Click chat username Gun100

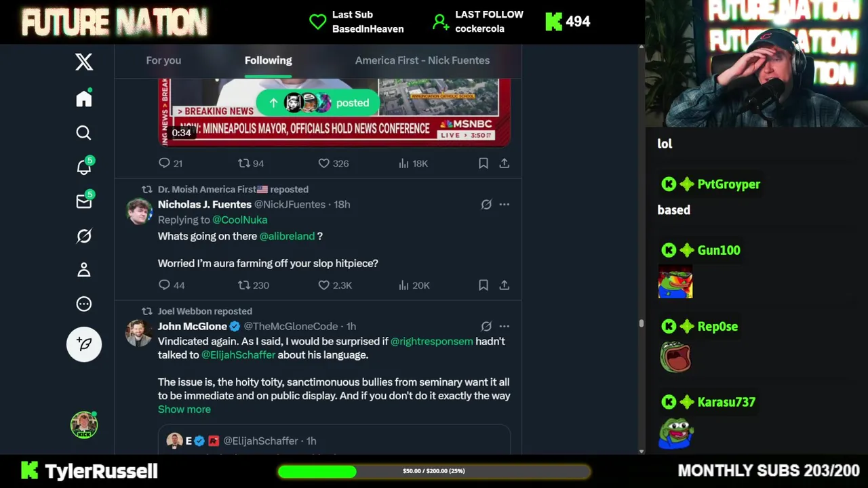click(719, 250)
